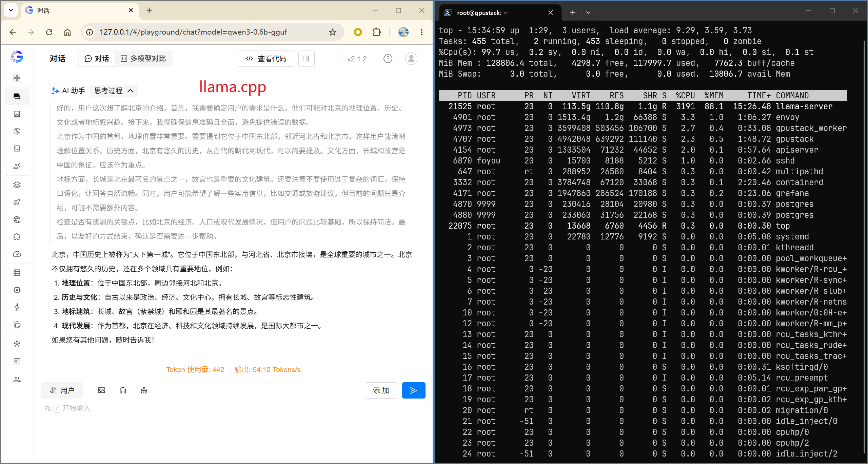Open the rocket deployments sidebar icon

[17, 202]
